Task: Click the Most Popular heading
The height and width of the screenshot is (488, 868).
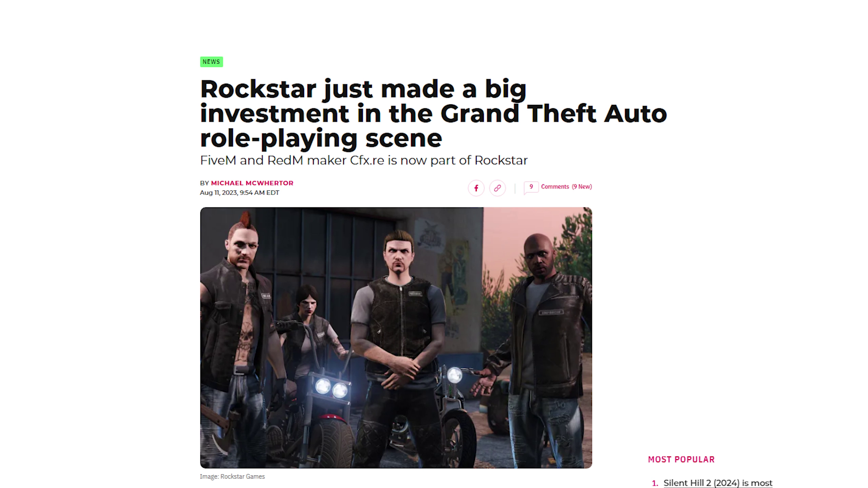Action: click(681, 459)
